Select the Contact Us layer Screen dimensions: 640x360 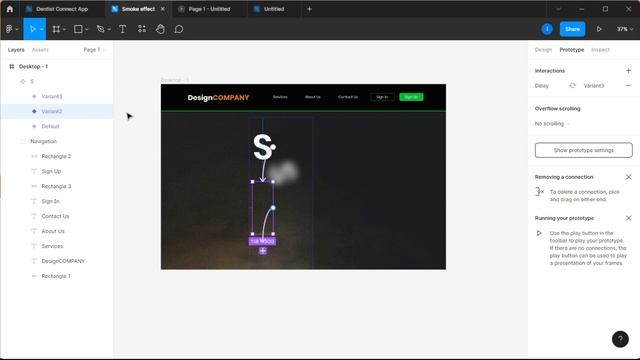tap(57, 216)
